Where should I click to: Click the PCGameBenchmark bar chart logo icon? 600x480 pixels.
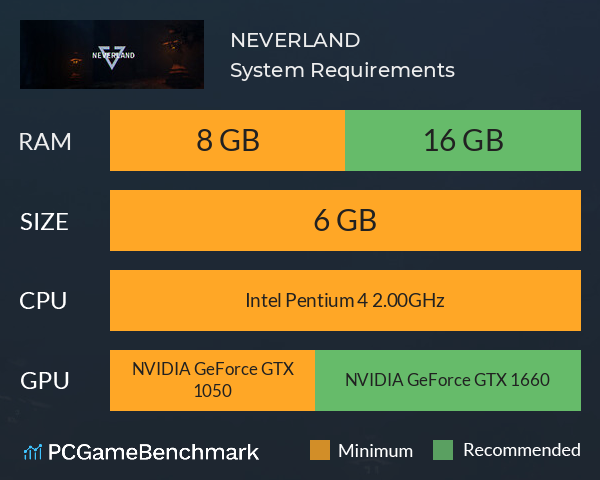[x=33, y=452]
